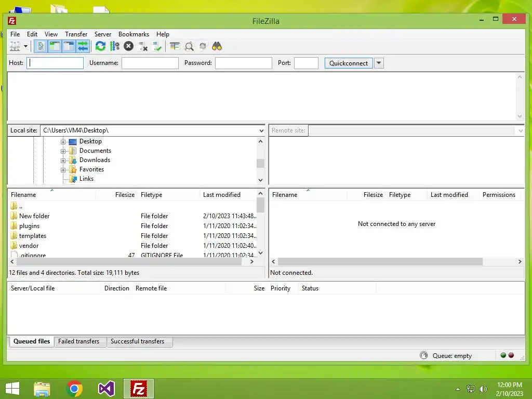Toggle local directory tree display
The height and width of the screenshot is (399, 532).
[x=55, y=46]
